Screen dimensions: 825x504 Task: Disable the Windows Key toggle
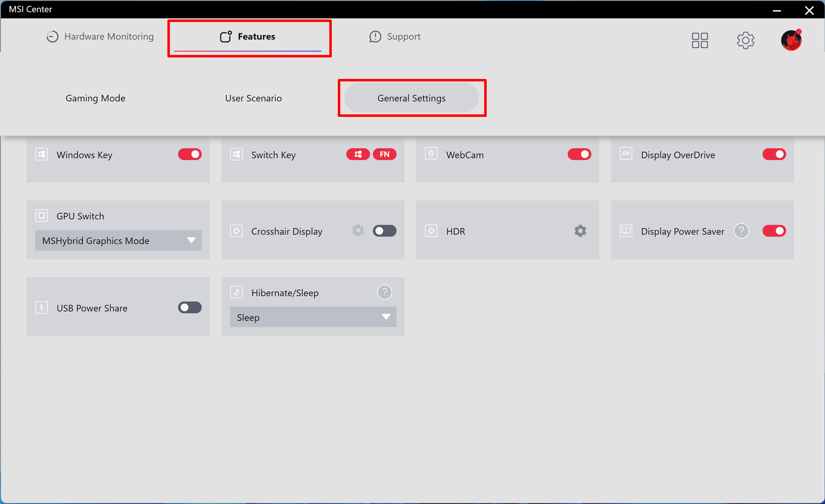click(190, 154)
